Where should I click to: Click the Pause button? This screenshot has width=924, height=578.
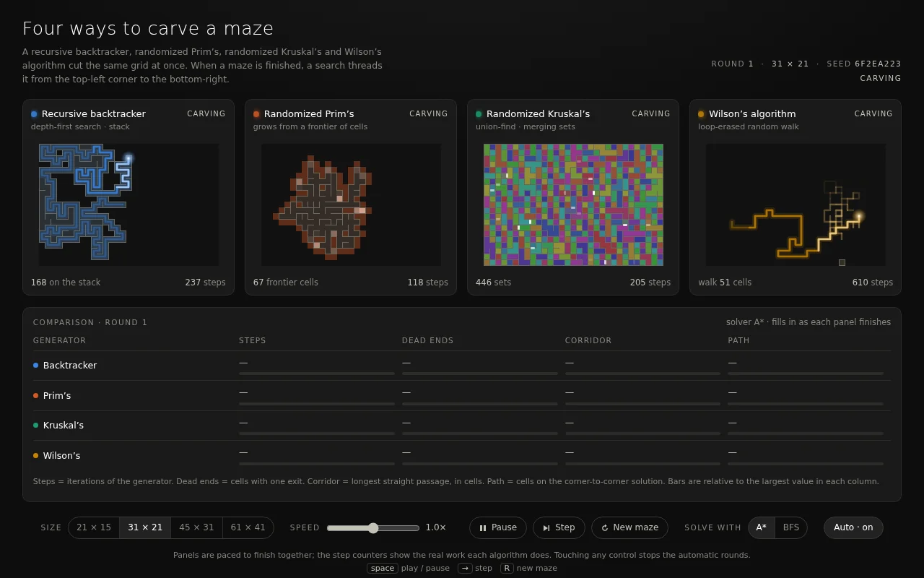[498, 527]
